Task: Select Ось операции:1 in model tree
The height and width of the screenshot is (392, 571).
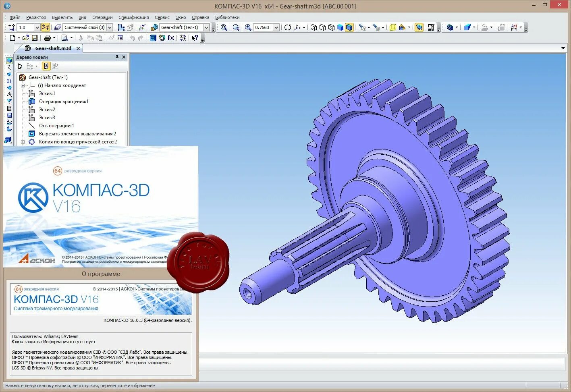Action: [56, 126]
